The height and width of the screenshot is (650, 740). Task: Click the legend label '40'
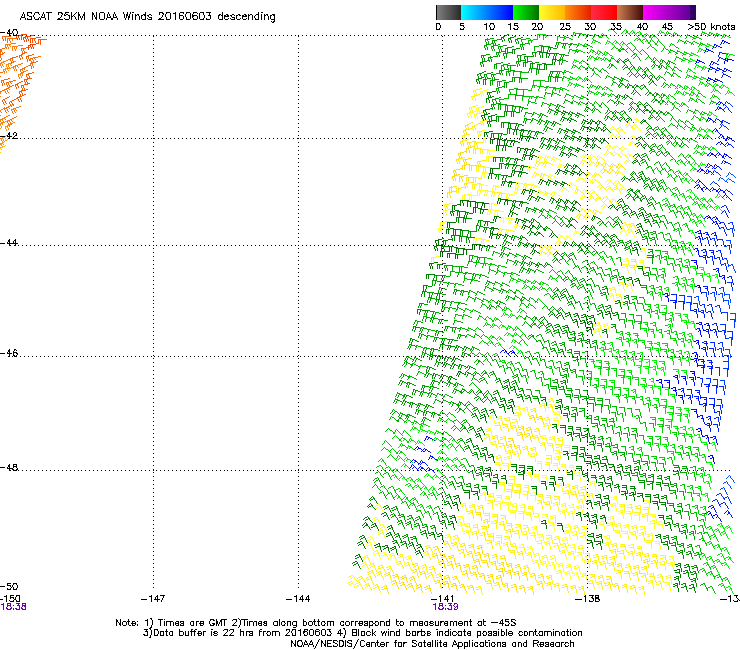pos(642,27)
